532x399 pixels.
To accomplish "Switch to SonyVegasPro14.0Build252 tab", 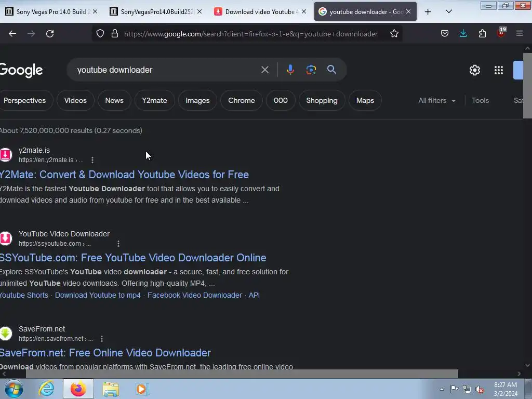I will click(x=155, y=11).
